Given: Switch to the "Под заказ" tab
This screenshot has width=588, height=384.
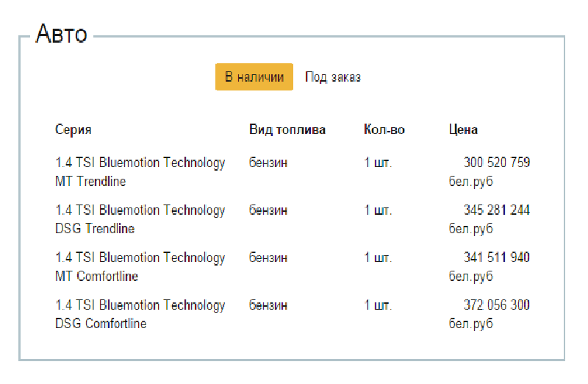Looking at the screenshot, I should (x=333, y=77).
